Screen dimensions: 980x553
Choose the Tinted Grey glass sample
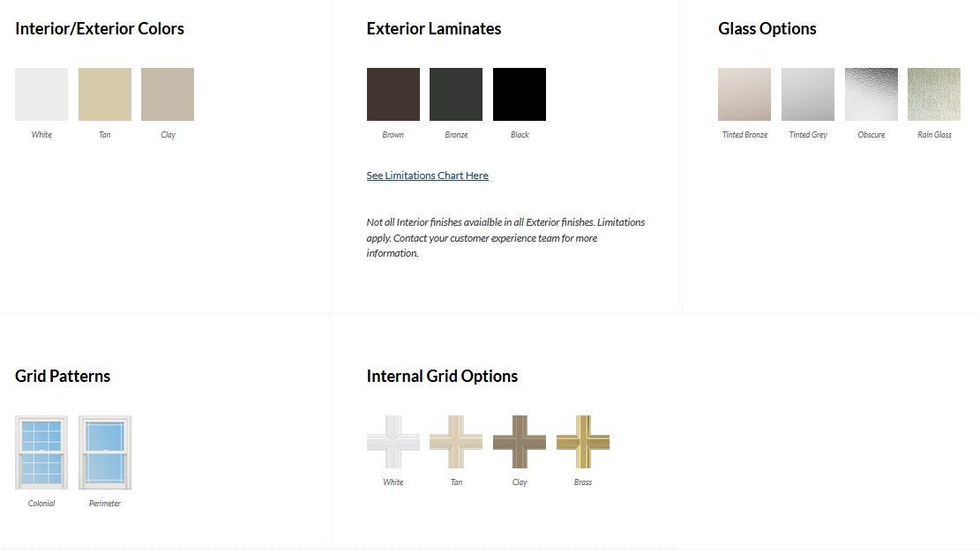pyautogui.click(x=808, y=94)
